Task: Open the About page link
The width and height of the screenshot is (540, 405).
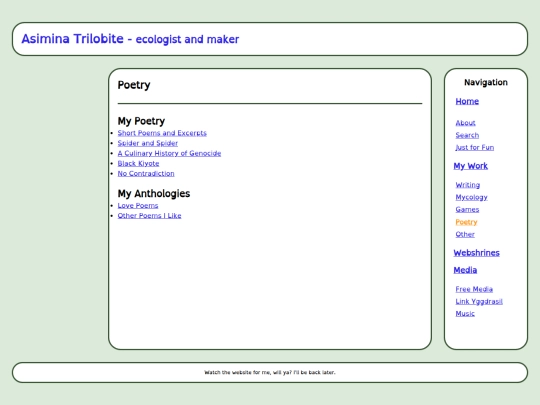Action: (465, 123)
